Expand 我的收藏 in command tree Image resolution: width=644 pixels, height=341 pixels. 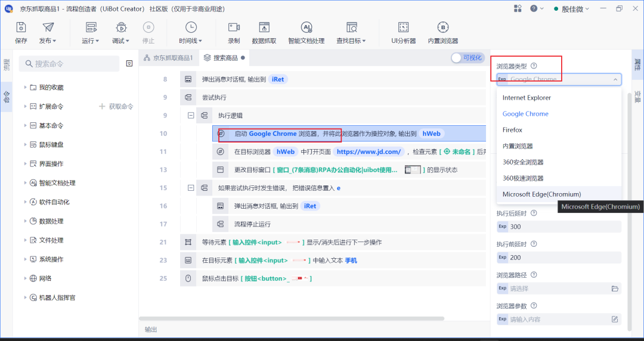coord(25,87)
